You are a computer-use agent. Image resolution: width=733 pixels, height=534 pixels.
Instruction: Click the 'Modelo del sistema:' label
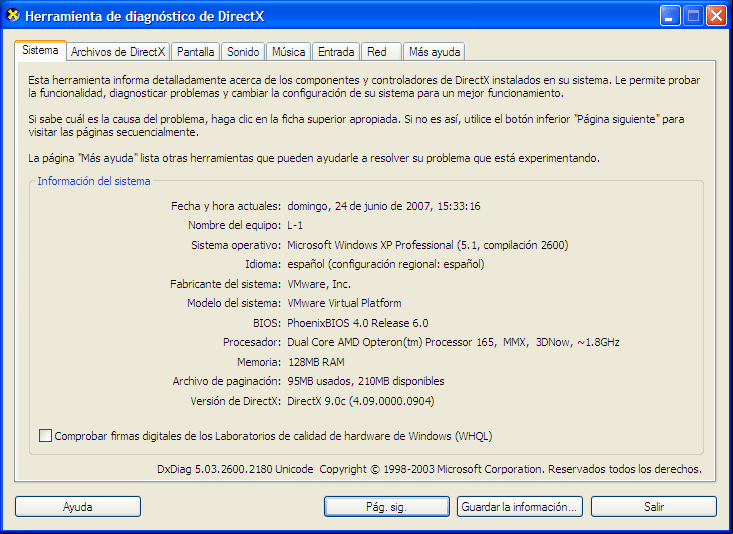tap(234, 303)
